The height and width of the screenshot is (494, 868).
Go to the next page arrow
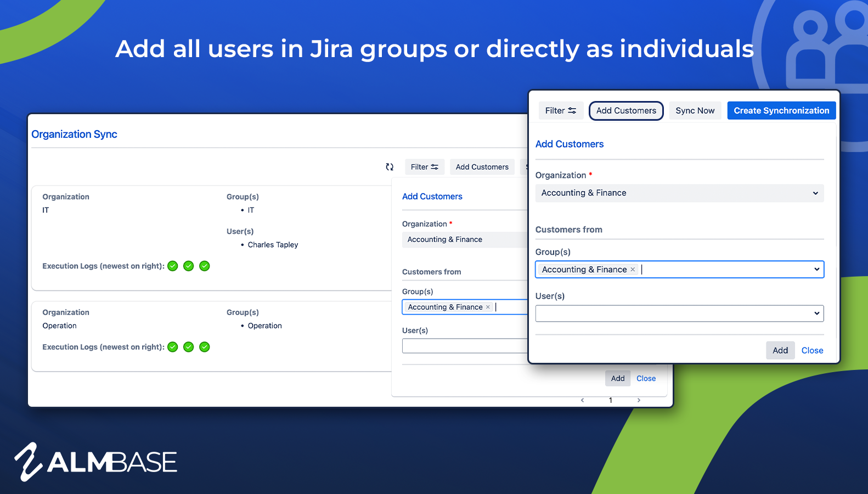click(x=639, y=400)
